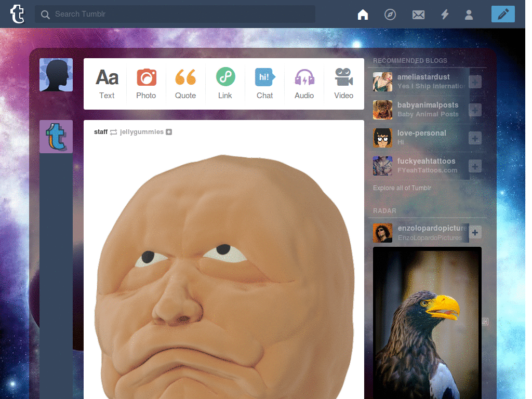532x399 pixels.
Task: Click the staff blog avatar
Action: [56, 137]
